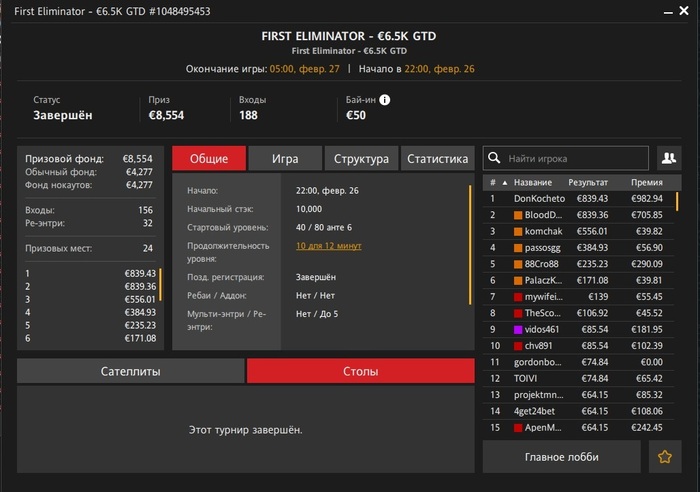
Task: Open the Статистика tab
Action: pos(438,158)
